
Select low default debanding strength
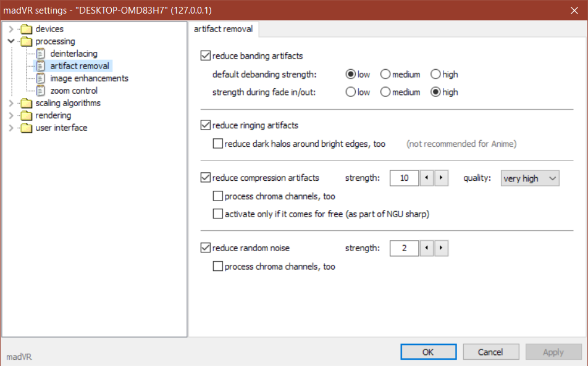(350, 74)
